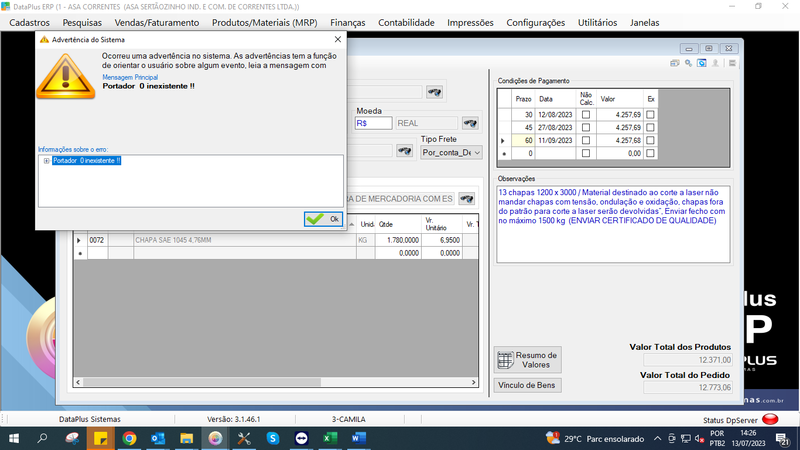Open the Impressões menu
Viewport: 800px width, 450px height.
[470, 22]
